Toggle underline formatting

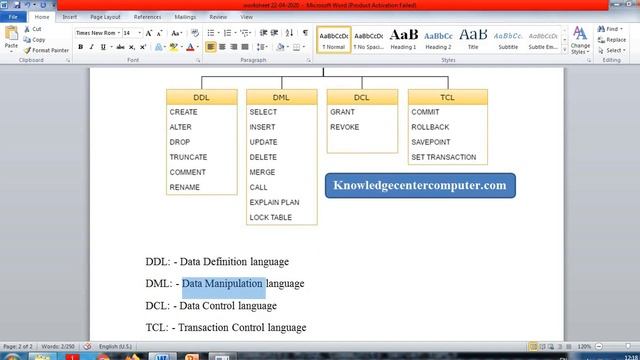pos(103,47)
